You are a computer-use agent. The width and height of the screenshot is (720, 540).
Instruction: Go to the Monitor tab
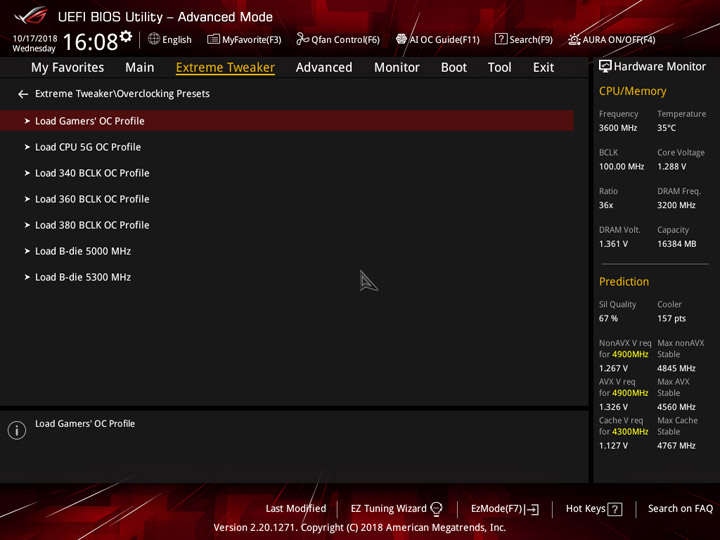click(397, 68)
